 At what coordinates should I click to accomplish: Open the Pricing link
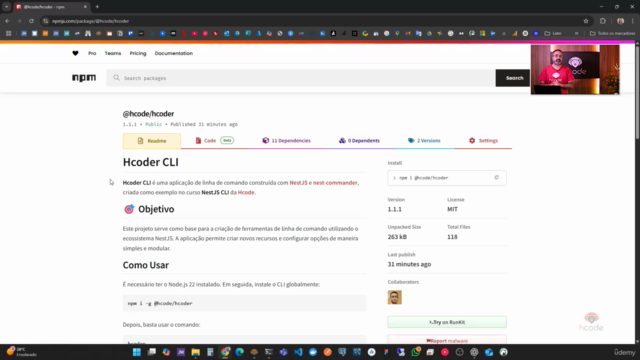[138, 53]
